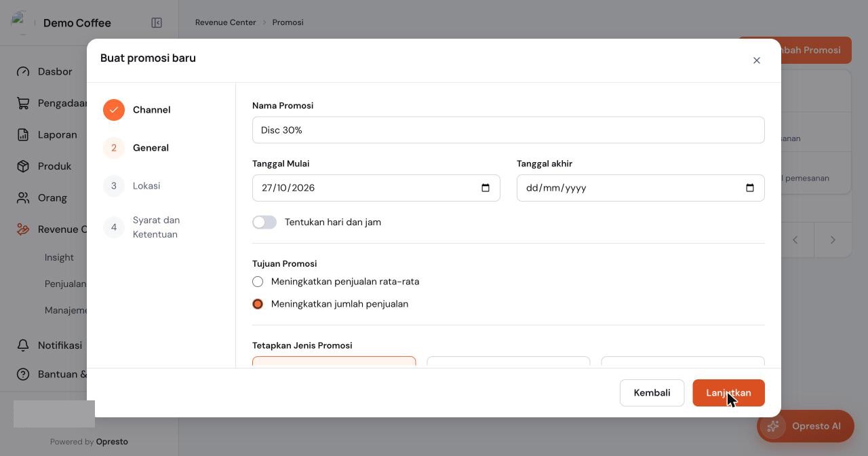Click the Pengadaan cart icon
Image resolution: width=868 pixels, height=456 pixels.
[23, 103]
